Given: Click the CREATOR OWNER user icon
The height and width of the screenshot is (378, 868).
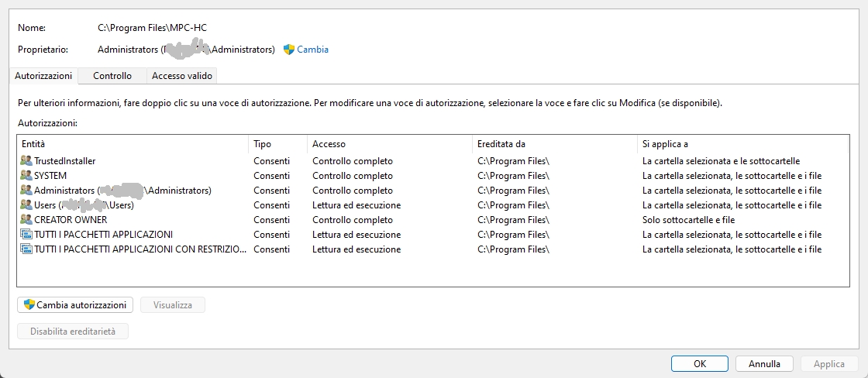Looking at the screenshot, I should 26,220.
